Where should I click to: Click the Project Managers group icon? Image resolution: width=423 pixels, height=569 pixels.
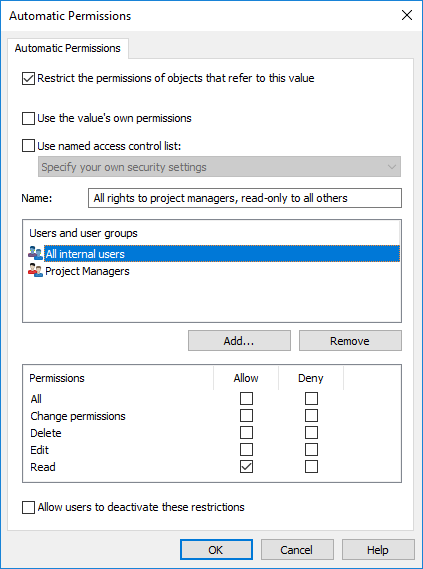35,271
